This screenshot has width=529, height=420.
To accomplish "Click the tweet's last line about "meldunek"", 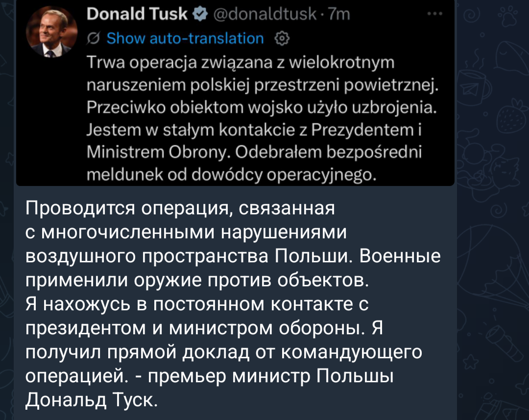I will point(230,175).
